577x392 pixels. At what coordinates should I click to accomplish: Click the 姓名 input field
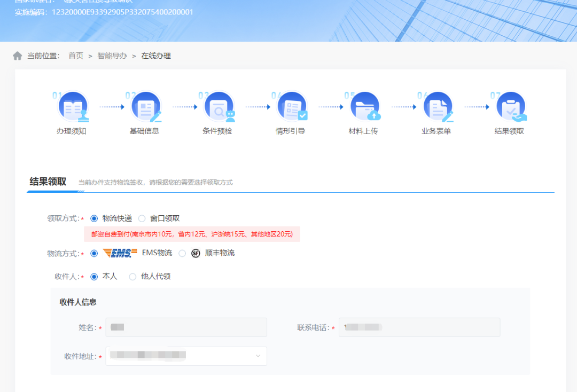pos(186,327)
